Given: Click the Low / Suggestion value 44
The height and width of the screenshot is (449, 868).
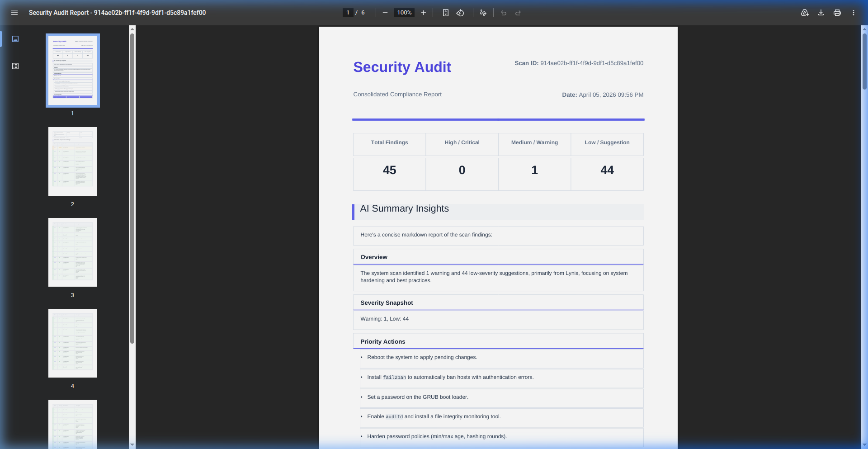Looking at the screenshot, I should pyautogui.click(x=607, y=170).
